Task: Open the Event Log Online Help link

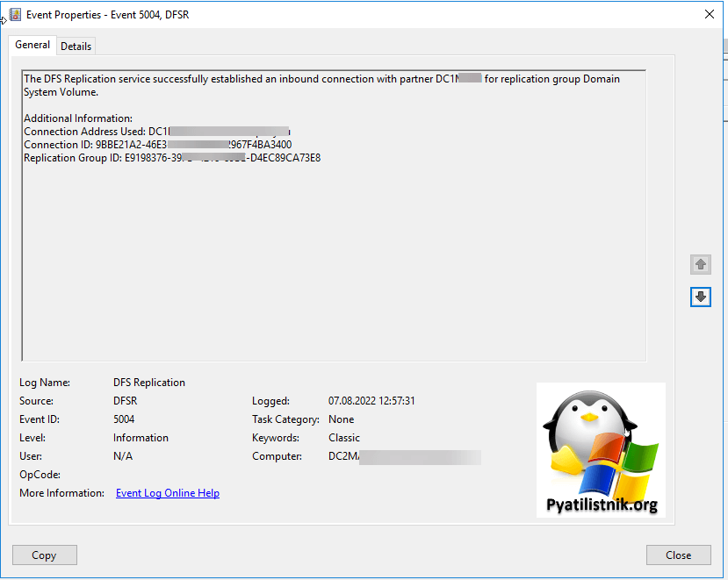Action: click(168, 493)
